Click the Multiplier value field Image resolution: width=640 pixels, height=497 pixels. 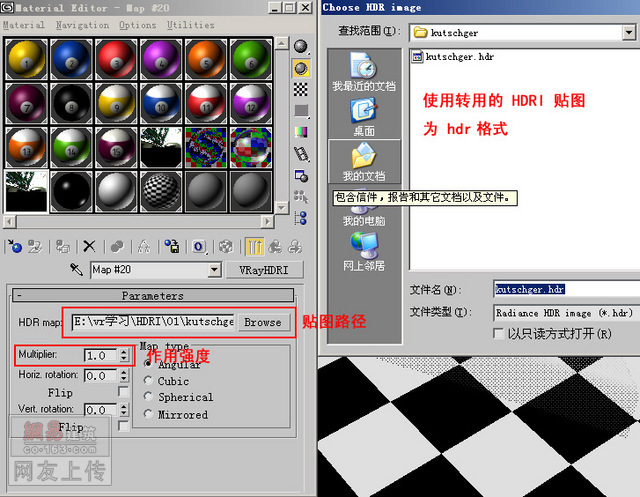point(101,355)
